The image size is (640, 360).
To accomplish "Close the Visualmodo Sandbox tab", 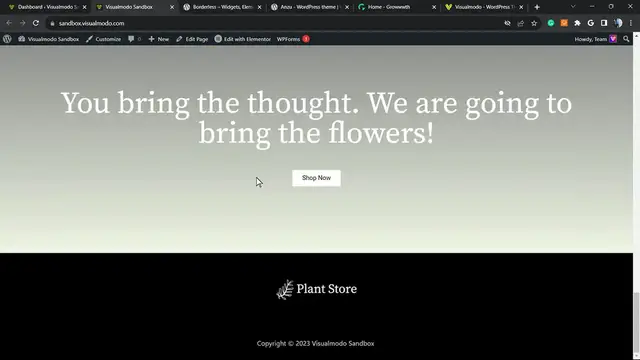I will click(x=172, y=7).
